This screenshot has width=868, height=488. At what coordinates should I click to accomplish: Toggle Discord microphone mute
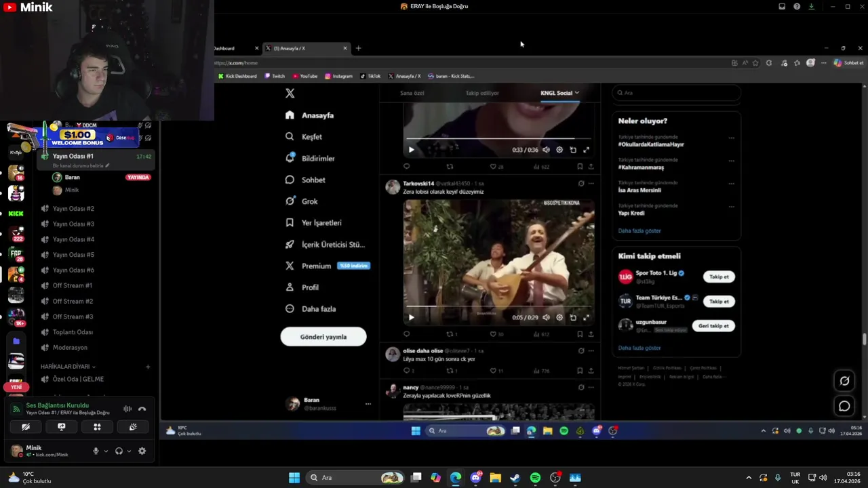coord(96,451)
